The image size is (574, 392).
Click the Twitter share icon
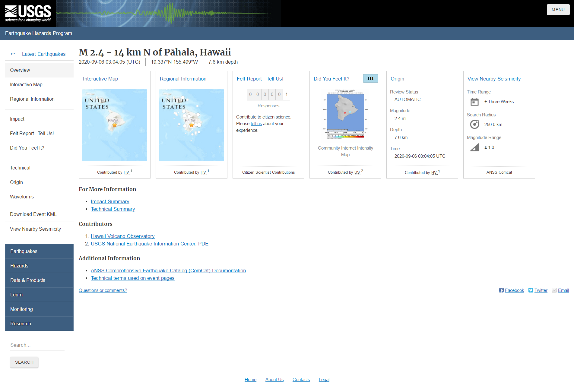(531, 290)
